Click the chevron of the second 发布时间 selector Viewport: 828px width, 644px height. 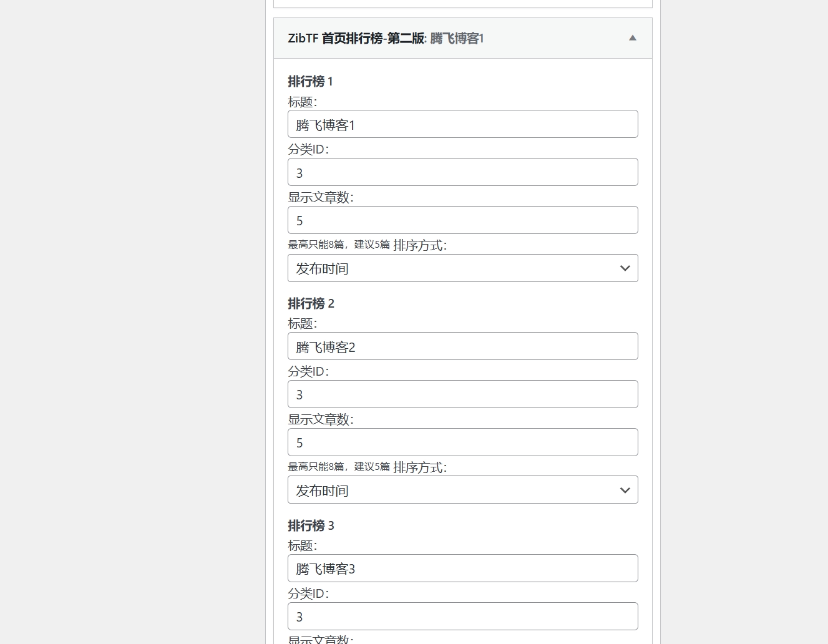point(624,490)
